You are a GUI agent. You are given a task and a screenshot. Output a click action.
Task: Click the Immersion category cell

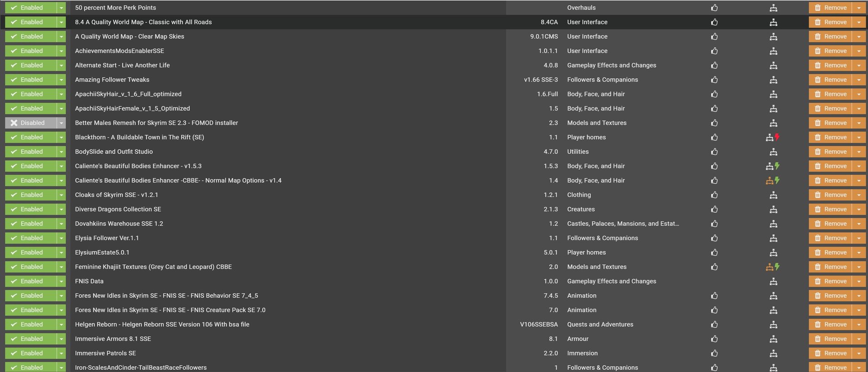click(x=582, y=353)
